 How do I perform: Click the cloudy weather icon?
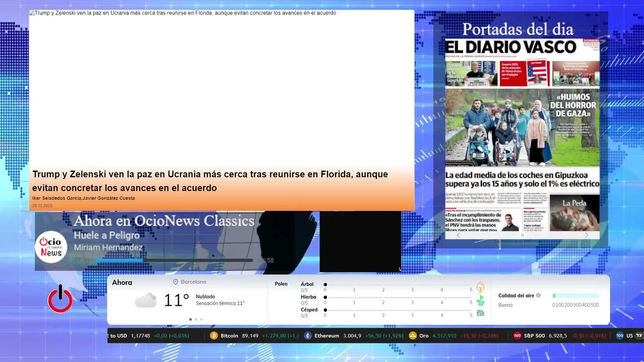point(145,300)
